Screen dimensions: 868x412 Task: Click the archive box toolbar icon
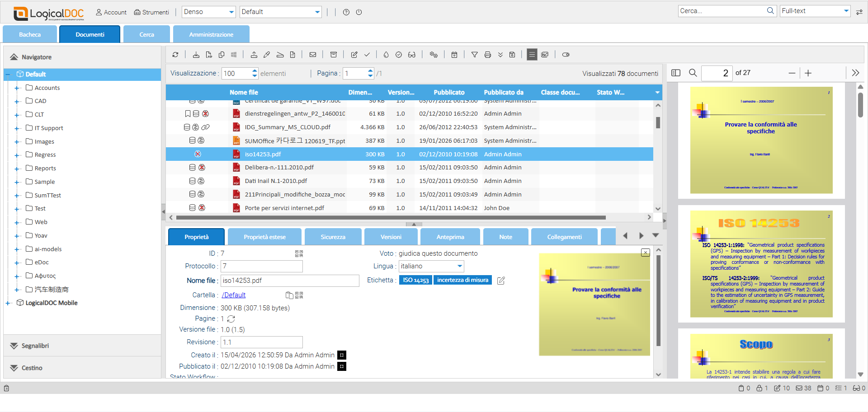[334, 55]
